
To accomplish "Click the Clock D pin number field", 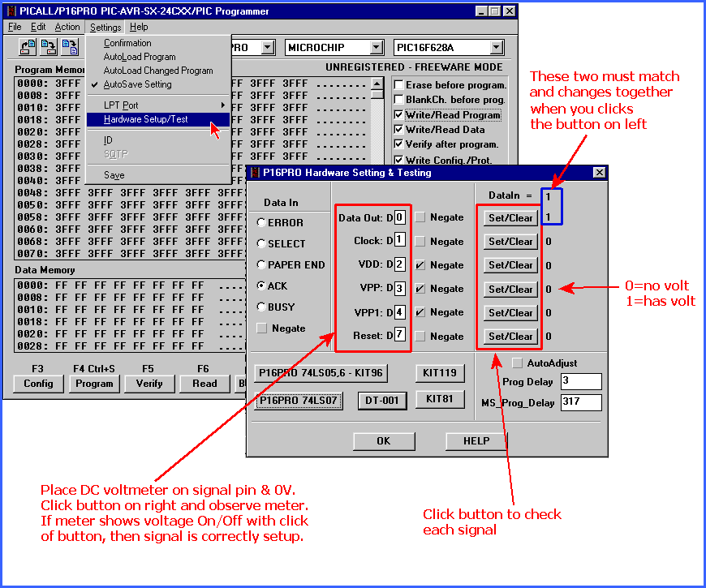I will click(400, 240).
